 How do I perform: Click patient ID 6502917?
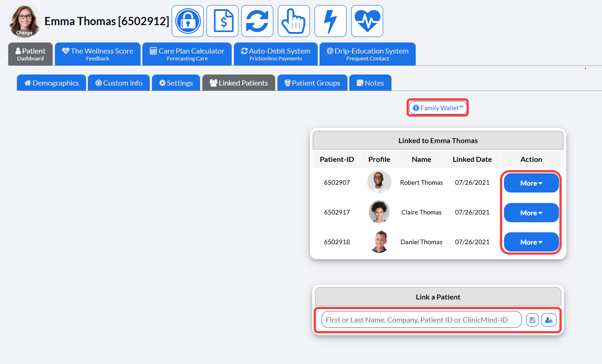coord(337,212)
